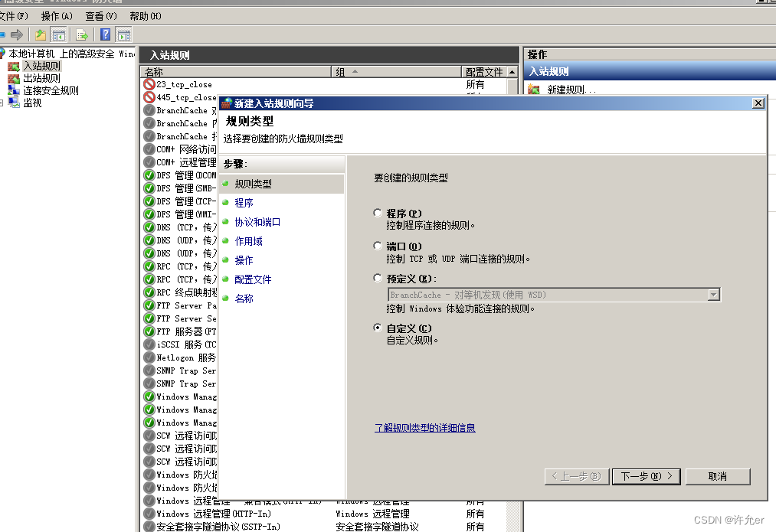The width and height of the screenshot is (776, 532).
Task: Click the blocked icon of 445_tcp_close rule
Action: (x=149, y=97)
